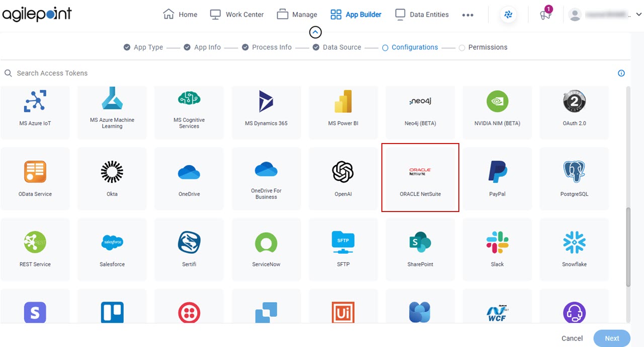The width and height of the screenshot is (644, 347).
Task: Pick the Slack access token
Action: [497, 249]
